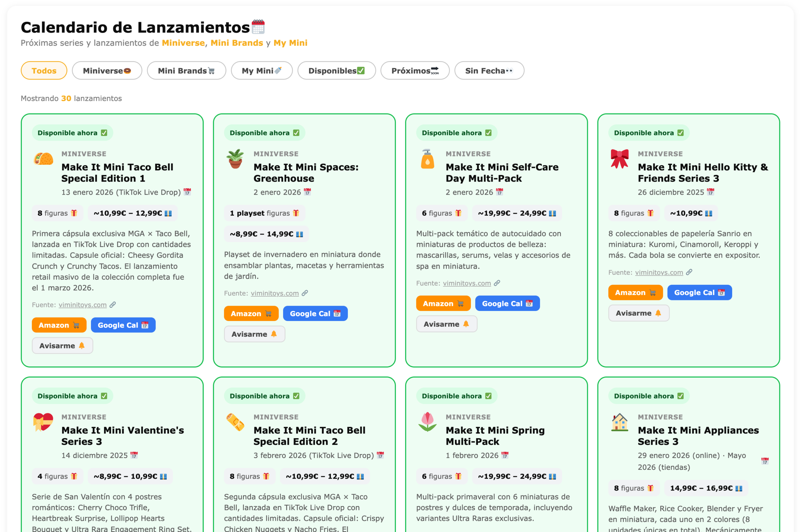Click the house icon on Appliances Series 3
This screenshot has height=532, width=800.
click(619, 422)
